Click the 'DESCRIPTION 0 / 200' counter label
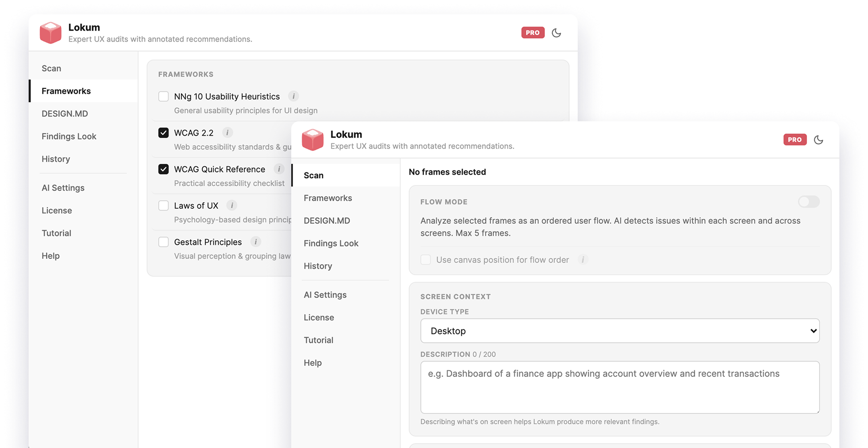The image size is (868, 448). [x=458, y=354]
